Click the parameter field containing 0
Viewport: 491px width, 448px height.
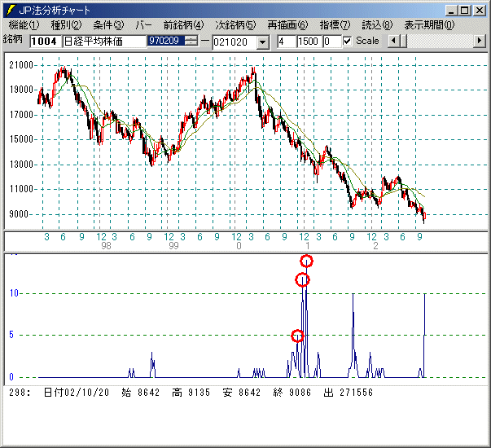click(332, 41)
